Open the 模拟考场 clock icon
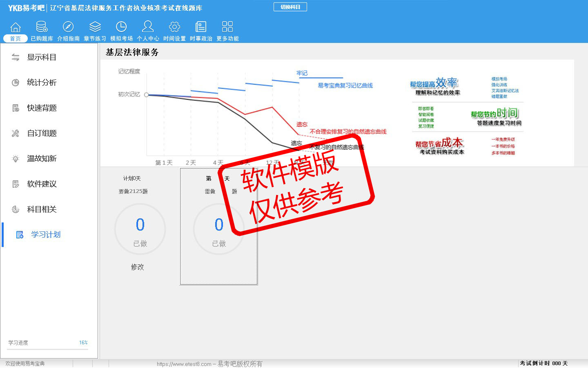Viewport: 588px width, 368px height. click(x=121, y=27)
